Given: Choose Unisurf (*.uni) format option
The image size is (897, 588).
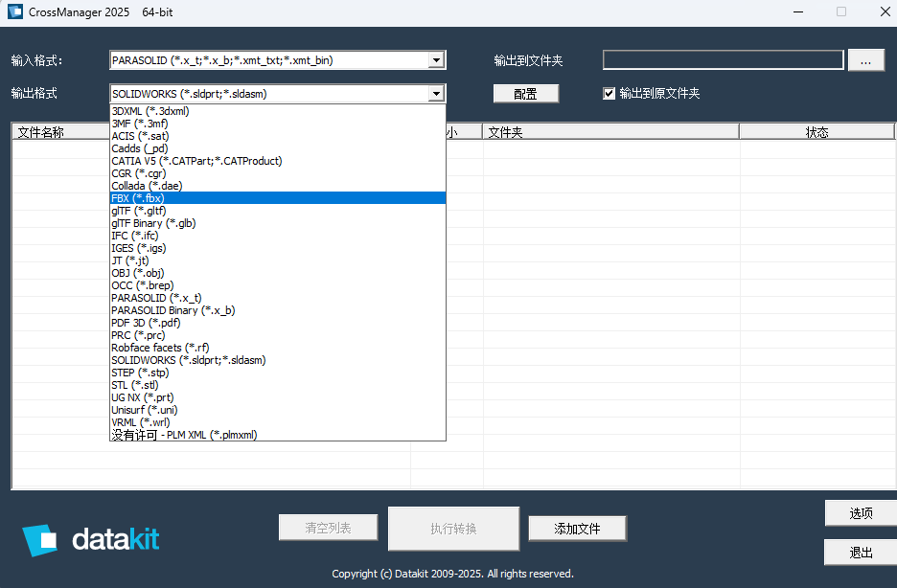Looking at the screenshot, I should [x=278, y=410].
